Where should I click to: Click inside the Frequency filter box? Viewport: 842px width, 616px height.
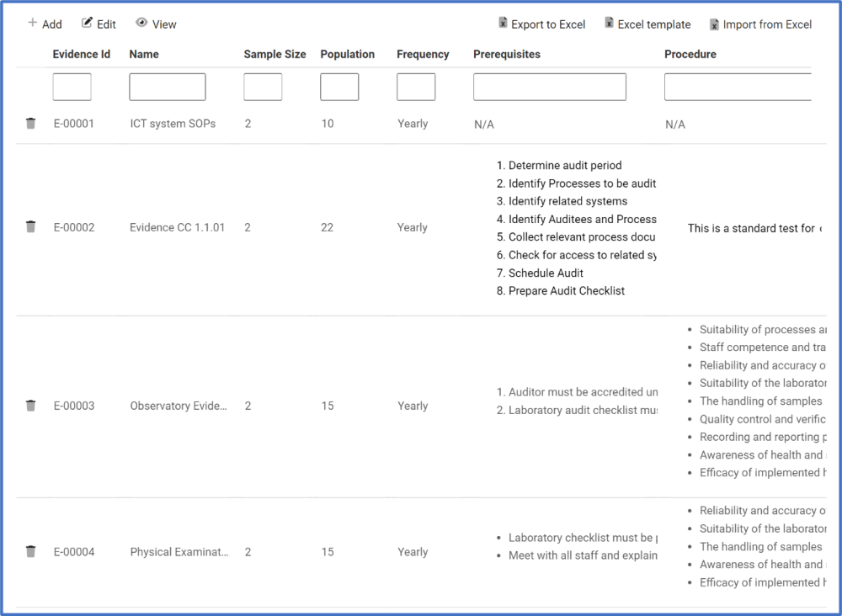[x=416, y=86]
